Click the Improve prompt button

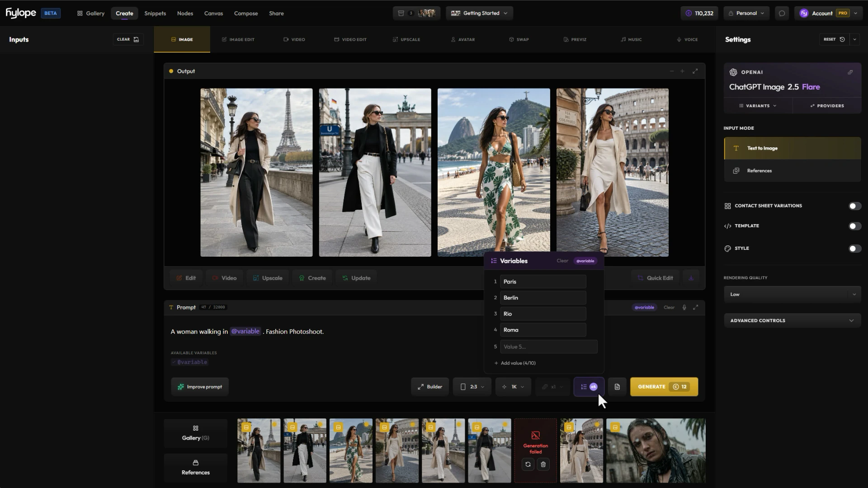point(200,387)
